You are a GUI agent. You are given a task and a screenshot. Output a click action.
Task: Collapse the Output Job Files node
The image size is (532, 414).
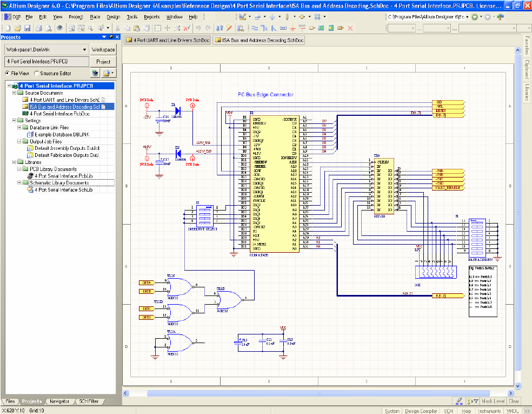[x=19, y=141]
